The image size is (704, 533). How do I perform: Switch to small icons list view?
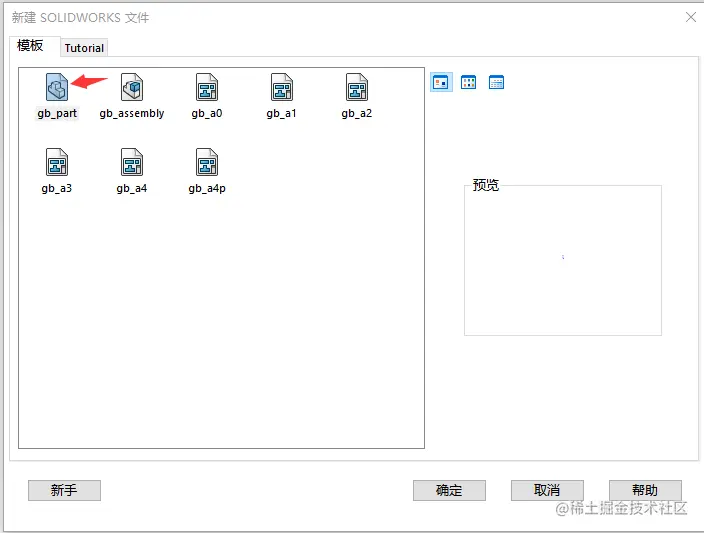(x=468, y=82)
